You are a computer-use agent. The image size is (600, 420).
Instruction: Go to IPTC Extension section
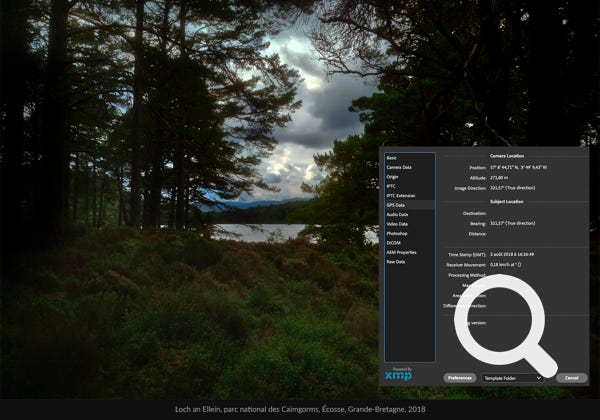[400, 195]
